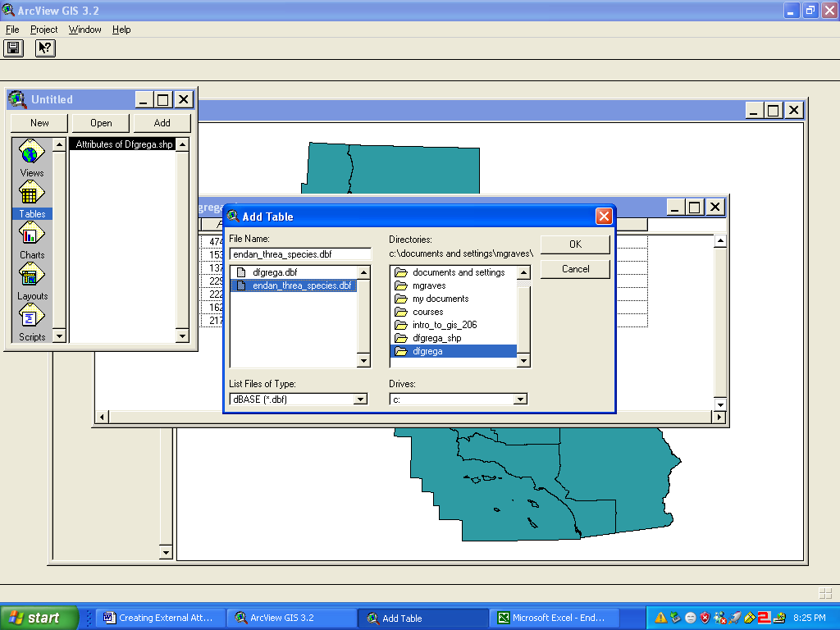
Task: Click the my documents folder icon
Action: pyautogui.click(x=400, y=299)
